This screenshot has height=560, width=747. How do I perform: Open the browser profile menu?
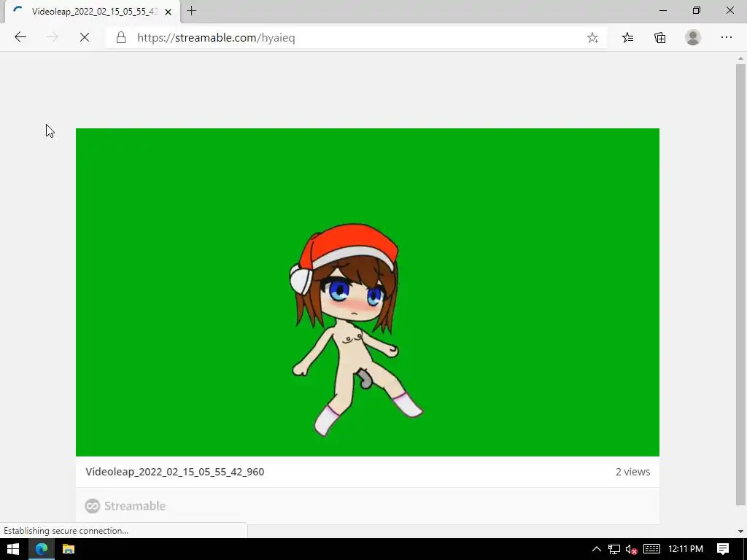click(x=693, y=38)
